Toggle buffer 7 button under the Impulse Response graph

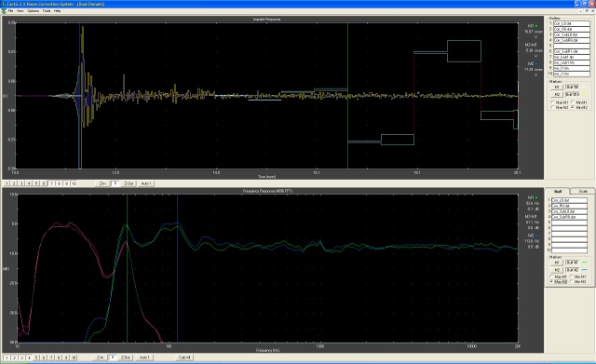[51, 183]
